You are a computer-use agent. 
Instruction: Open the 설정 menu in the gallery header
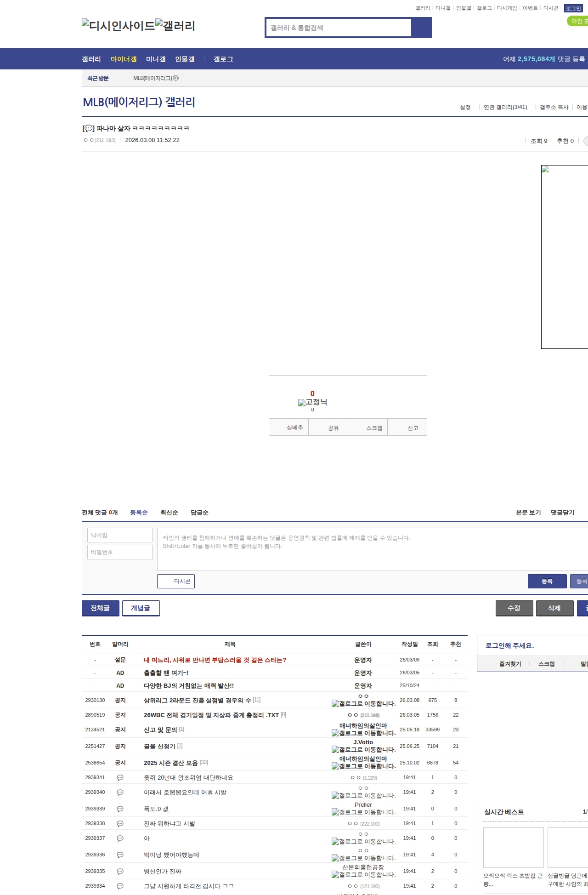(x=465, y=107)
